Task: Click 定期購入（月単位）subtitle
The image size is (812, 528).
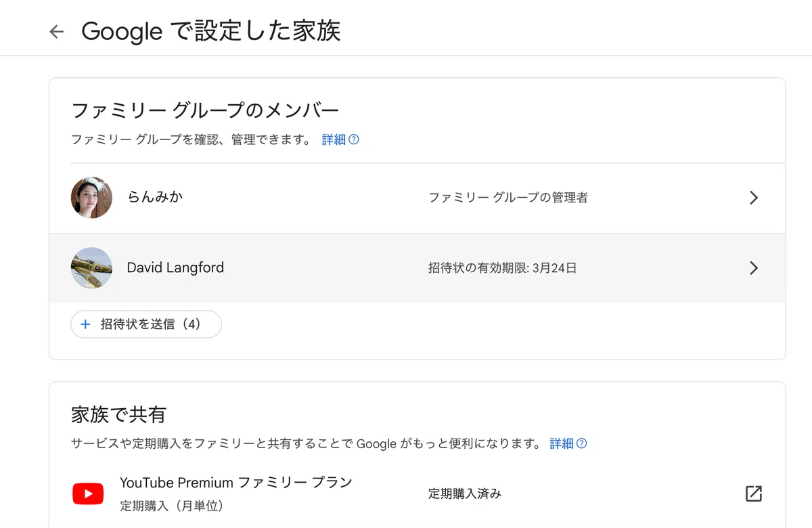Action: [172, 506]
